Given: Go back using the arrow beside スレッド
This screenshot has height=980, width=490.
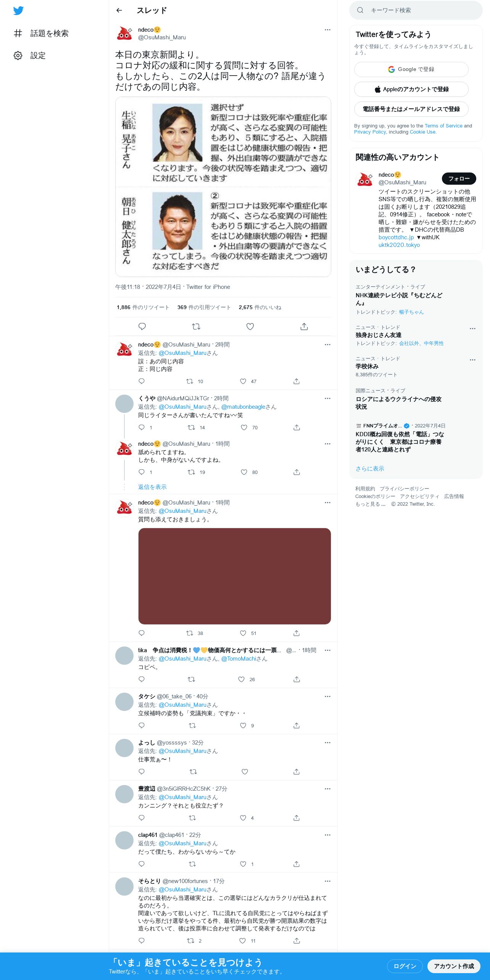Looking at the screenshot, I should (x=119, y=10).
